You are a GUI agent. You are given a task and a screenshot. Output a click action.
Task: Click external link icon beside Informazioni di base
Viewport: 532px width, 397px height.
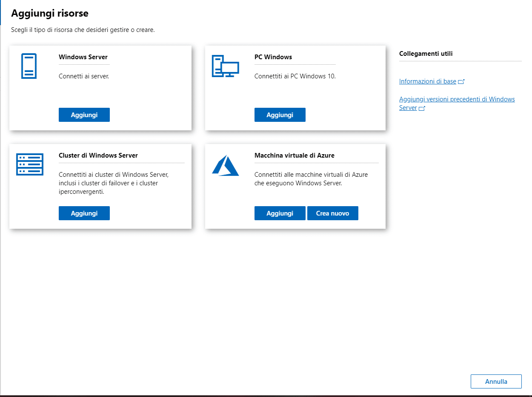tap(461, 81)
